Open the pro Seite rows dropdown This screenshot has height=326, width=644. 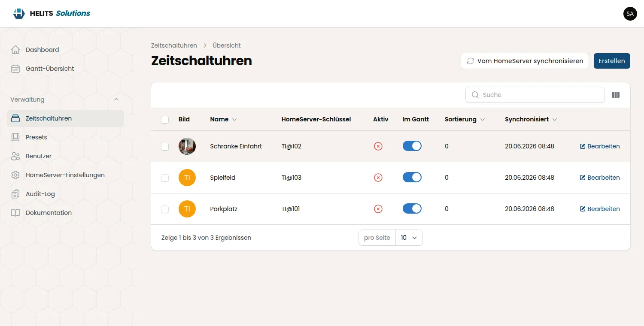click(x=409, y=238)
